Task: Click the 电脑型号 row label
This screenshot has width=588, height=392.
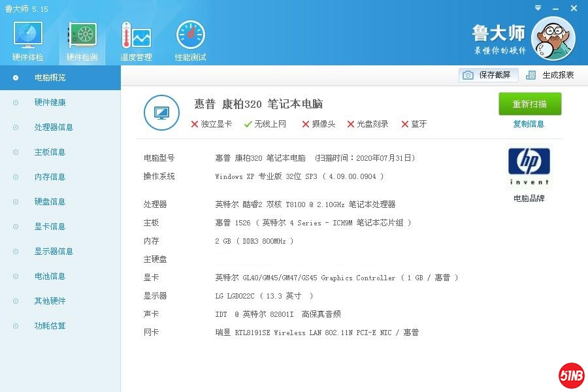Action: click(159, 158)
